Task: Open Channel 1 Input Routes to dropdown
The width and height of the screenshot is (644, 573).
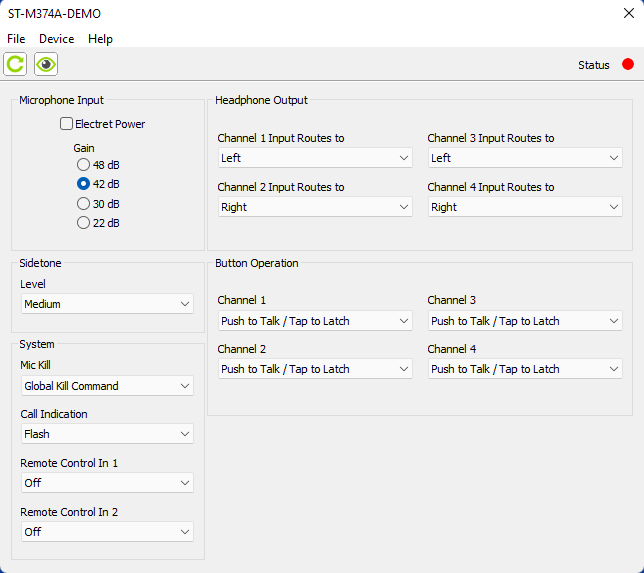Action: pyautogui.click(x=315, y=158)
